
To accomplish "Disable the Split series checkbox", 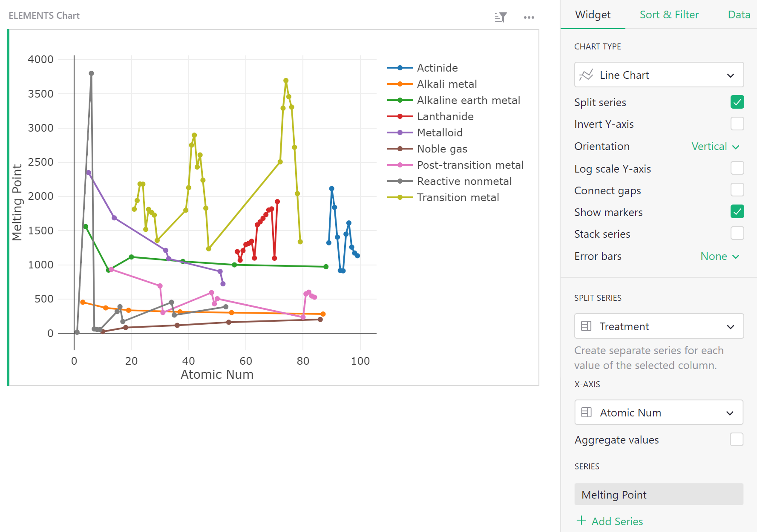I will pyautogui.click(x=738, y=102).
